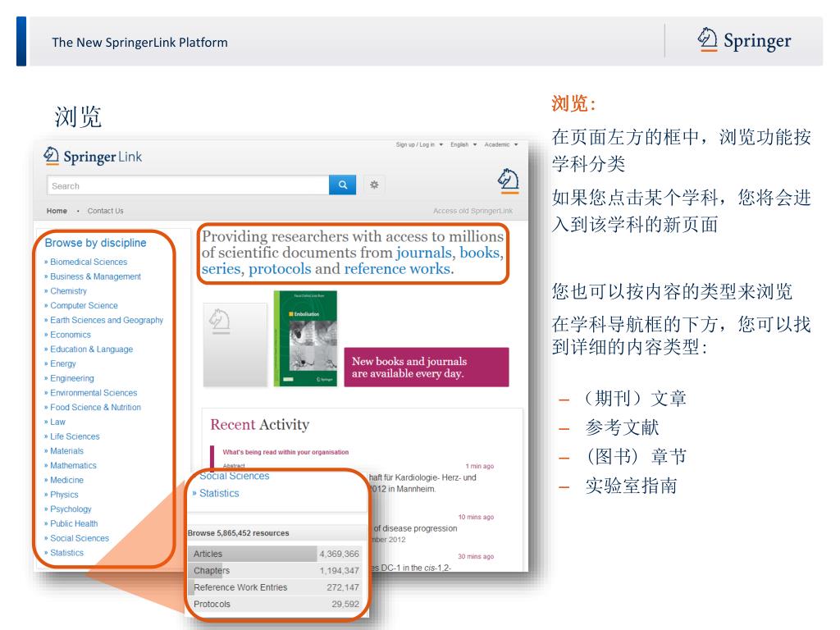This screenshot has height=630, width=840.
Task: Browse the Business & Management discipline
Action: (95, 276)
